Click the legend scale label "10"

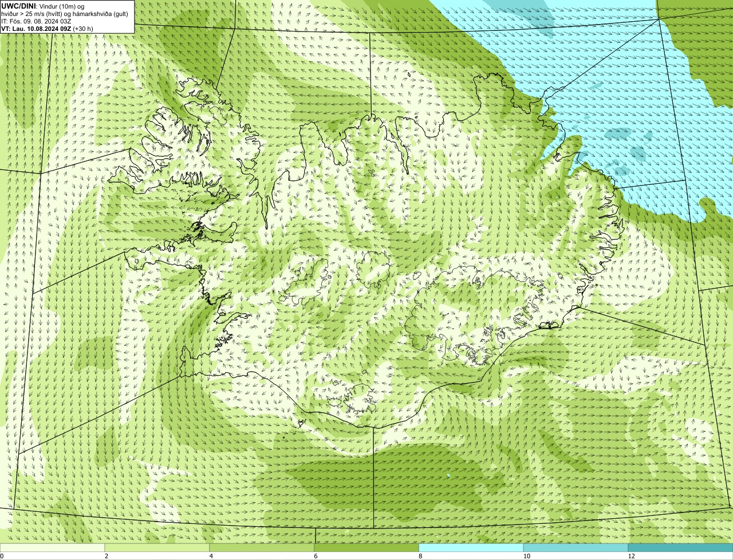pyautogui.click(x=526, y=556)
